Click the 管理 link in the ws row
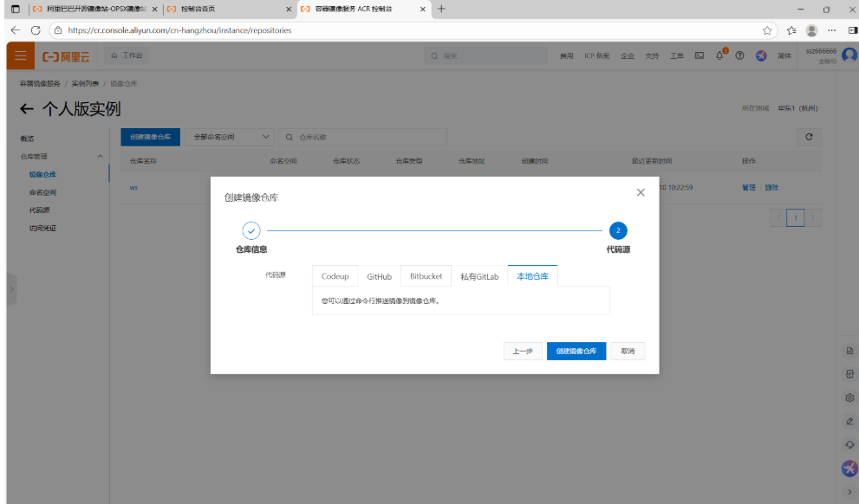Viewport: 859px width, 504px height. point(749,187)
